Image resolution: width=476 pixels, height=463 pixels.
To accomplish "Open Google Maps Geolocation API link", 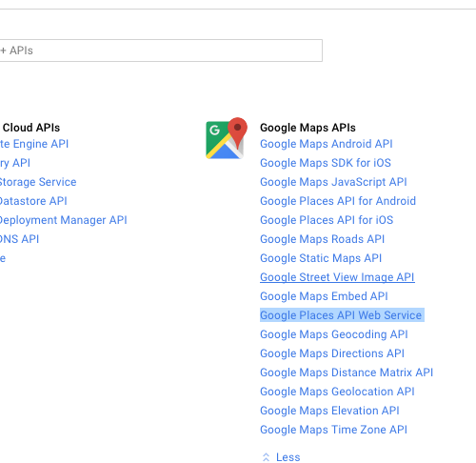I will pyautogui.click(x=337, y=392).
